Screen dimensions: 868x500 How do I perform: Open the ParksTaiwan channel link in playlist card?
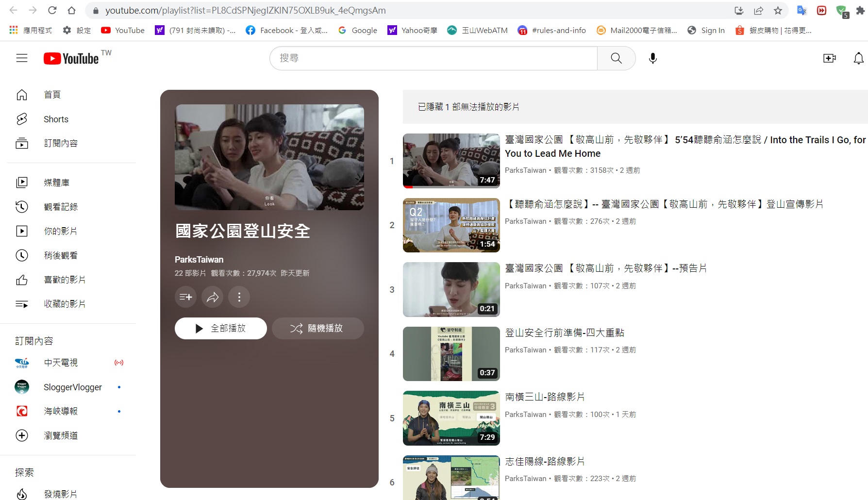(199, 260)
